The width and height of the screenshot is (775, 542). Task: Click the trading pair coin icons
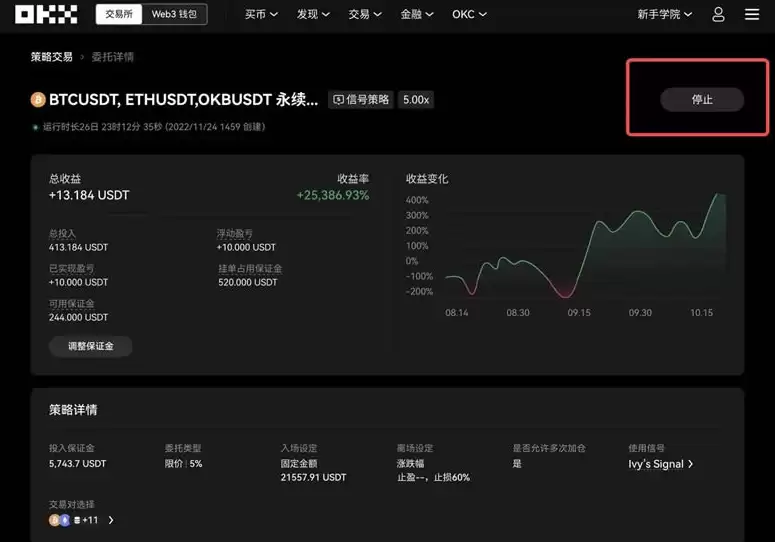[60, 520]
